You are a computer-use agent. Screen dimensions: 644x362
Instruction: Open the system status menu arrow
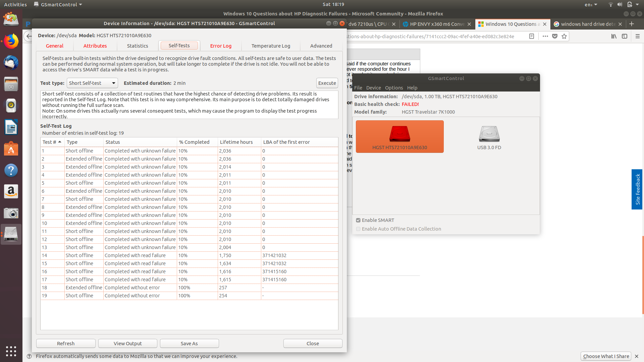point(637,4)
